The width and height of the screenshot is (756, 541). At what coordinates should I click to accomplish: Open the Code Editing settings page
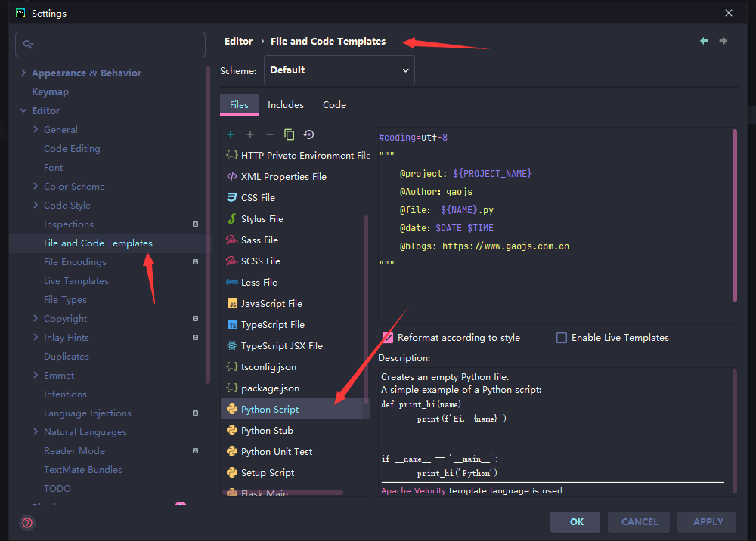tap(72, 149)
